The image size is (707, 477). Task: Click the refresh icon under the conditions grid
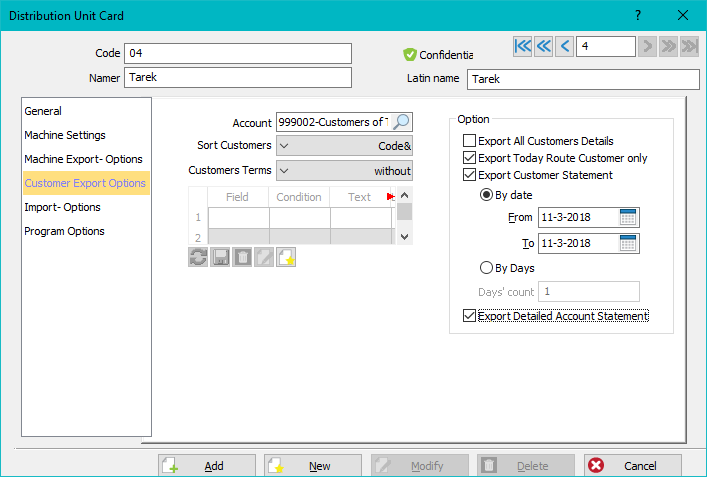[198, 257]
